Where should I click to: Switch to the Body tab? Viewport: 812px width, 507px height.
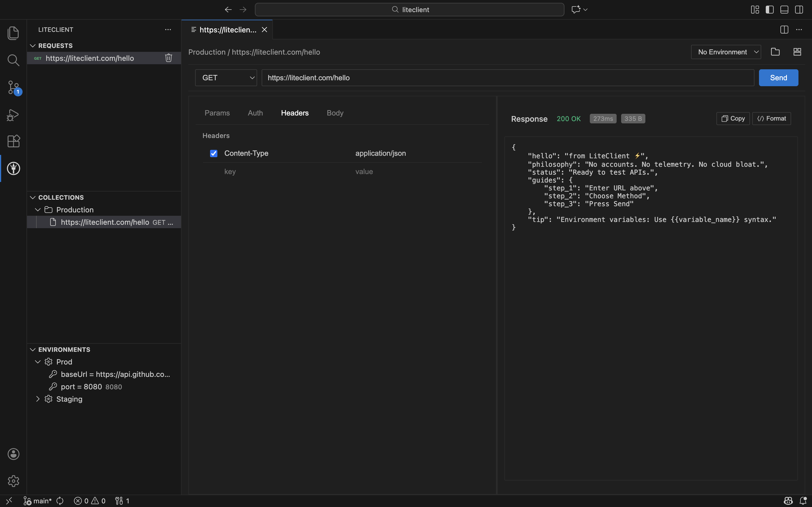(335, 113)
